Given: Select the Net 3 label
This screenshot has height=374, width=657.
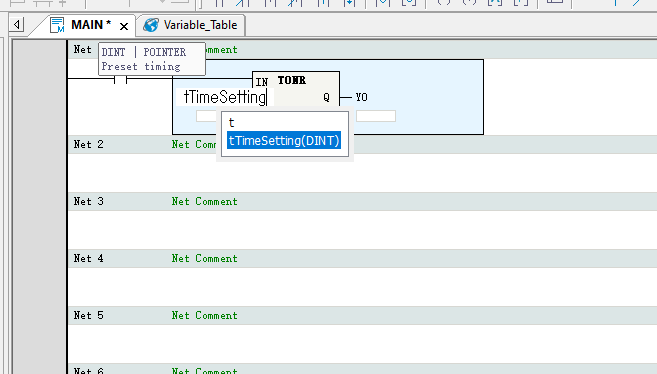Looking at the screenshot, I should point(88,201).
